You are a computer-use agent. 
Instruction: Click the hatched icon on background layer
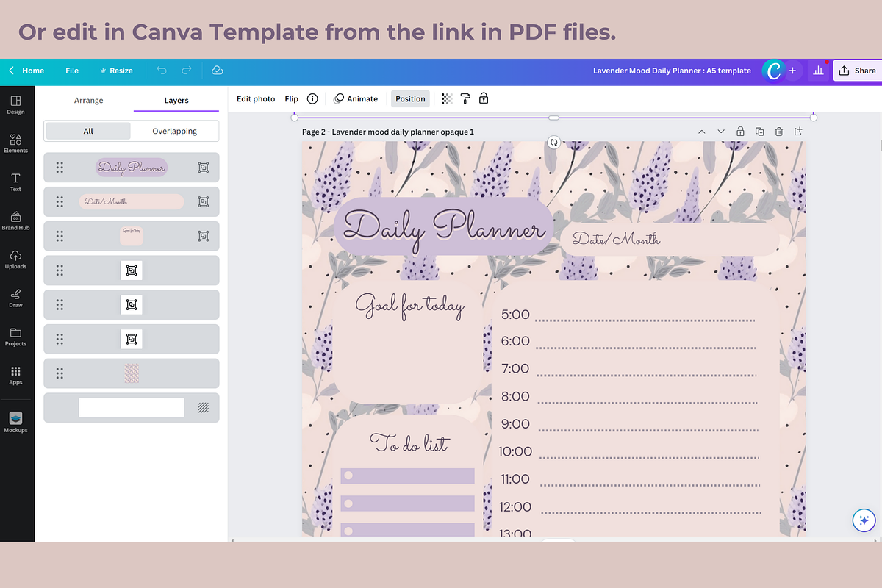(x=204, y=408)
